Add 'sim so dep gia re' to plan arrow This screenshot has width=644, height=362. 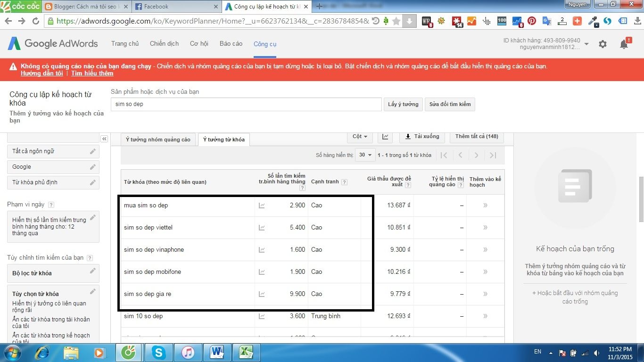tap(485, 294)
